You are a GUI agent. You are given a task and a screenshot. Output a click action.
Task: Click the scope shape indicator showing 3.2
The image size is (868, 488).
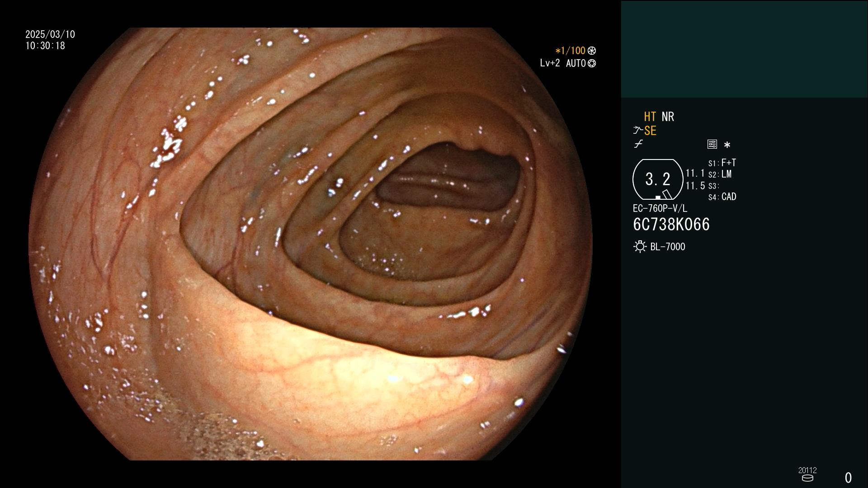(658, 179)
